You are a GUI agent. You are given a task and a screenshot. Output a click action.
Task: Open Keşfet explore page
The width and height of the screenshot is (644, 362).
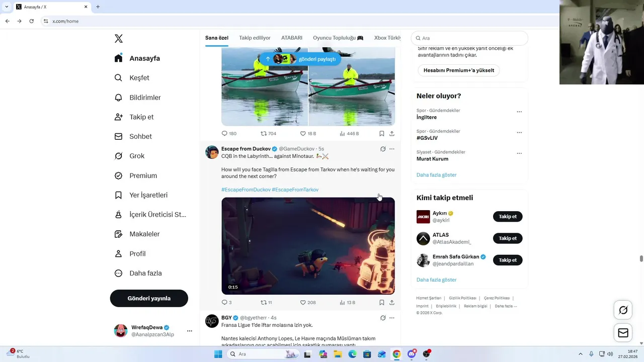click(132, 78)
